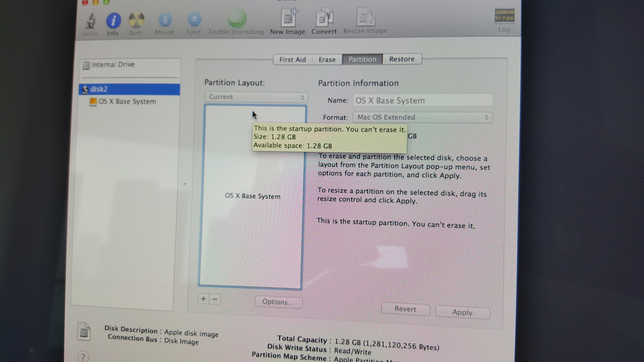The width and height of the screenshot is (644, 362).
Task: Select disk2 in the sidebar
Action: [129, 89]
